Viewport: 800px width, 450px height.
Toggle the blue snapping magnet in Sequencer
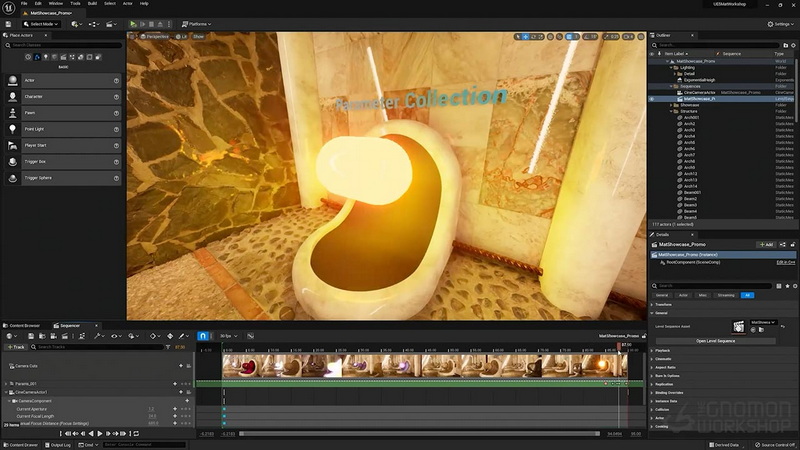click(203, 336)
